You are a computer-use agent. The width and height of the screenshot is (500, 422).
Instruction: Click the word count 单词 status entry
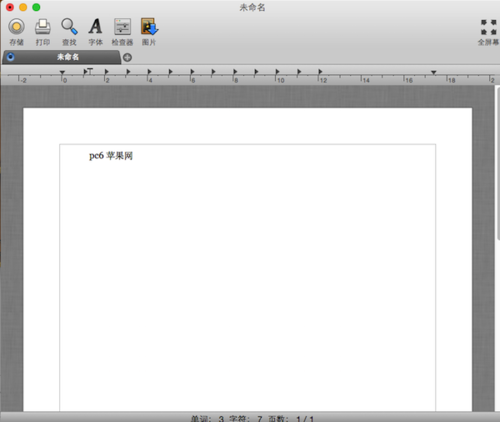pyautogui.click(x=207, y=419)
